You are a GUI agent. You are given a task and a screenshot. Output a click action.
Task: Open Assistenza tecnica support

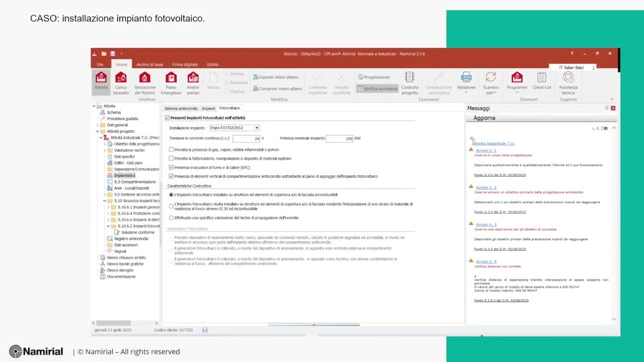pos(568,83)
